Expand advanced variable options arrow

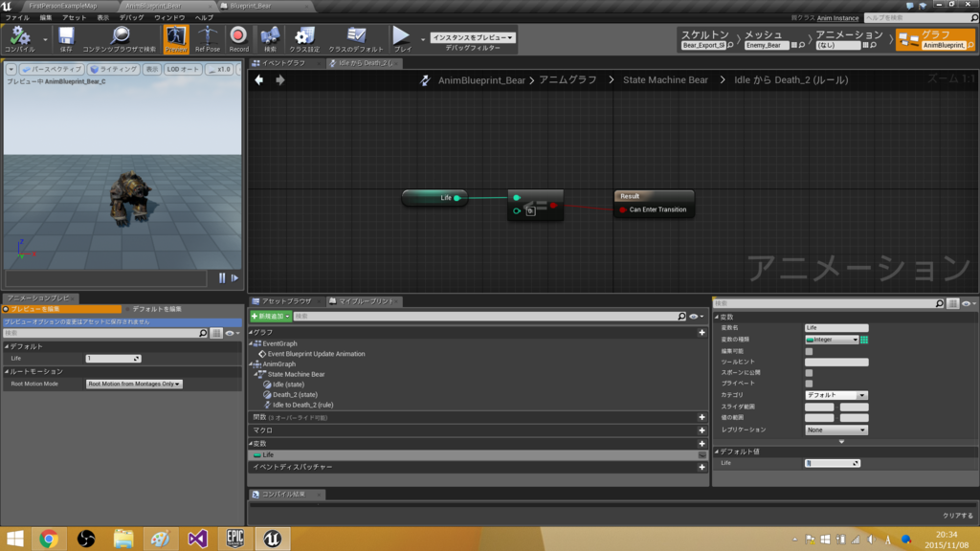(841, 442)
